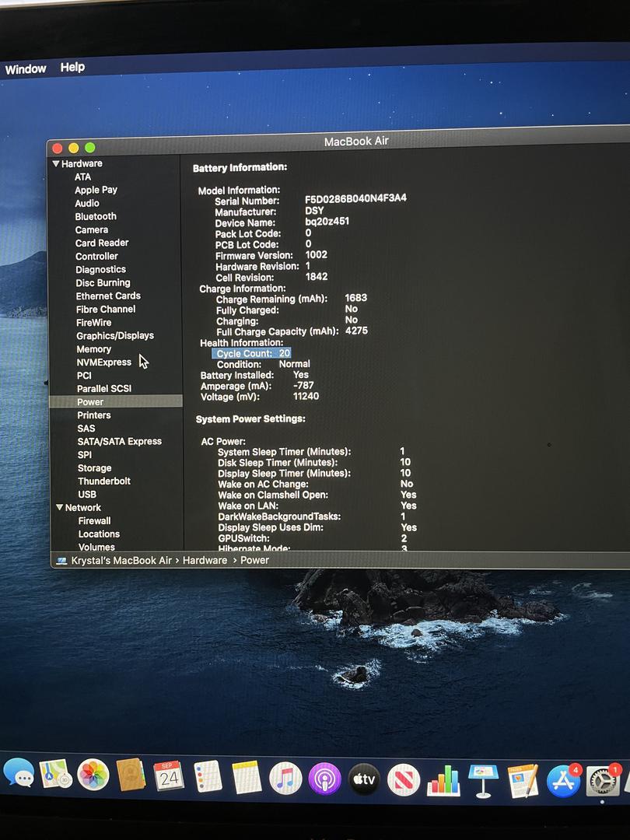Open the Photos app icon
630x840 pixels.
pyautogui.click(x=93, y=775)
